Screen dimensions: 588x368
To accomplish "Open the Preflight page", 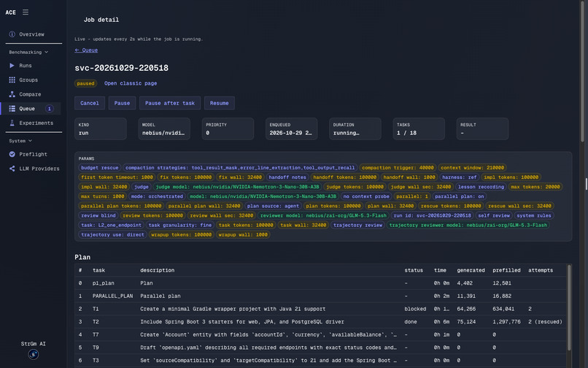I will (x=33, y=154).
